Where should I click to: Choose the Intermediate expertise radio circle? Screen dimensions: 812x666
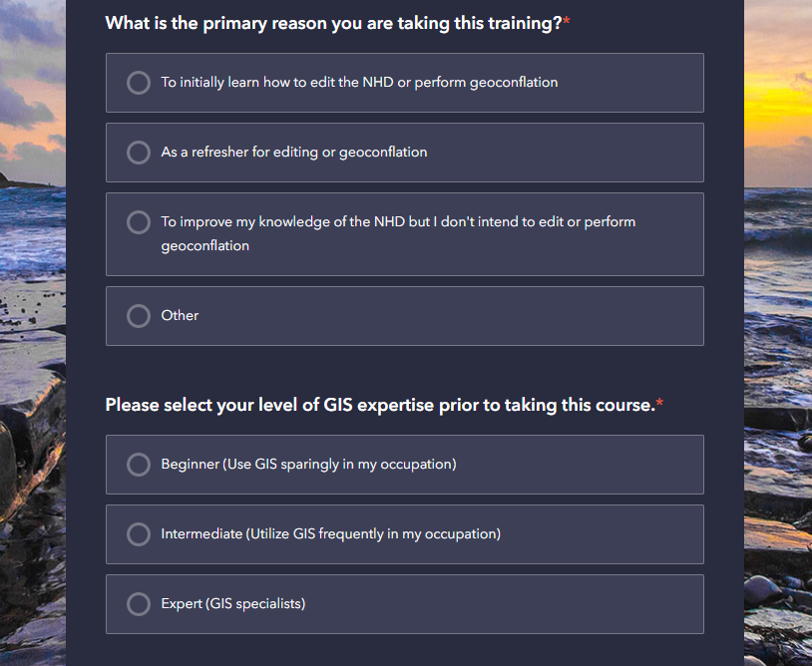coord(139,534)
